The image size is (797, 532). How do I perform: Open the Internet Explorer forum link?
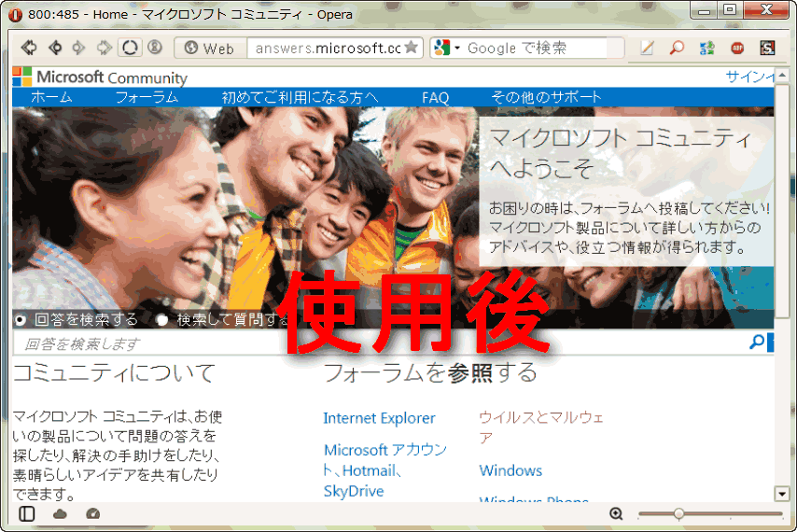379,418
